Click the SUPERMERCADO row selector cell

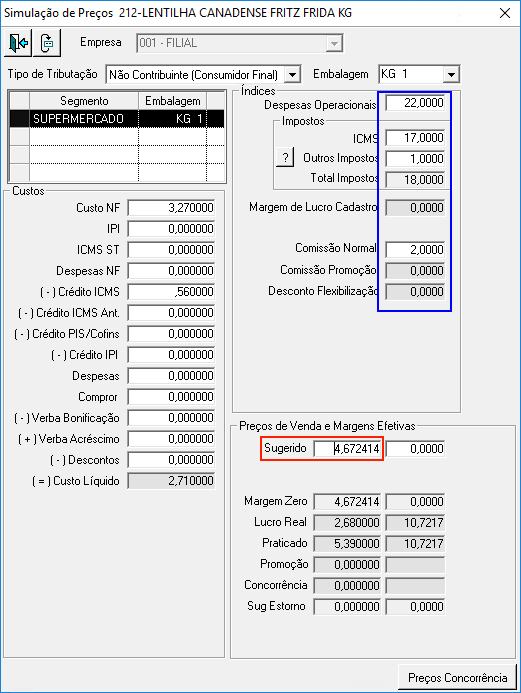tap(19, 118)
